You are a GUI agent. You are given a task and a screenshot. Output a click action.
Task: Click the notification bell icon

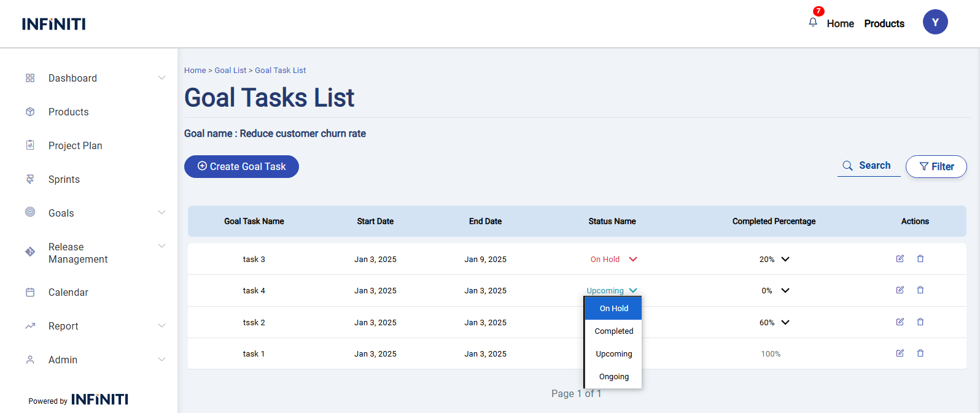pos(813,23)
